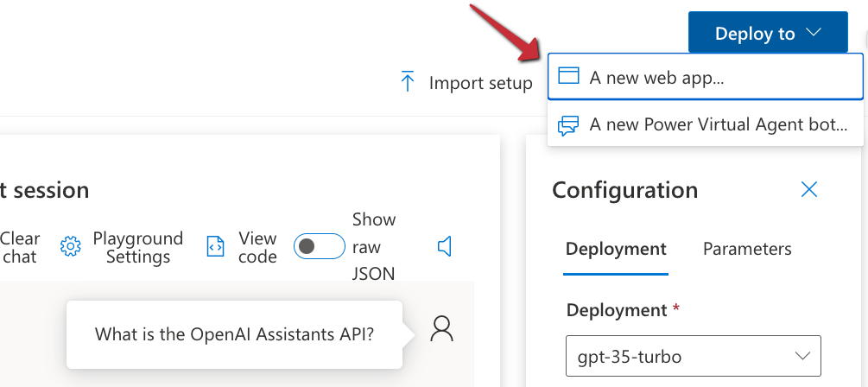
Task: Click the web app window icon
Action: pyautogui.click(x=567, y=77)
